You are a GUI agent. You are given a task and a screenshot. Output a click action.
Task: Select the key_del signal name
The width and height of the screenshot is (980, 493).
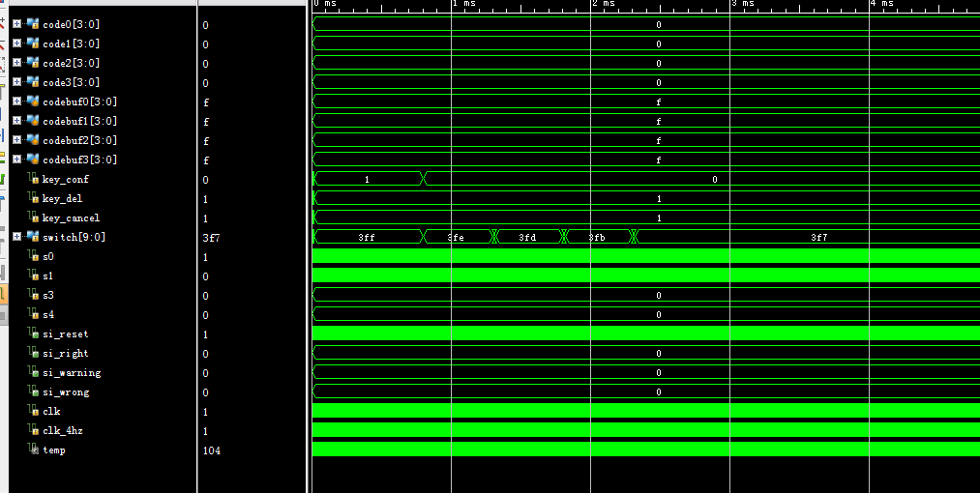62,199
